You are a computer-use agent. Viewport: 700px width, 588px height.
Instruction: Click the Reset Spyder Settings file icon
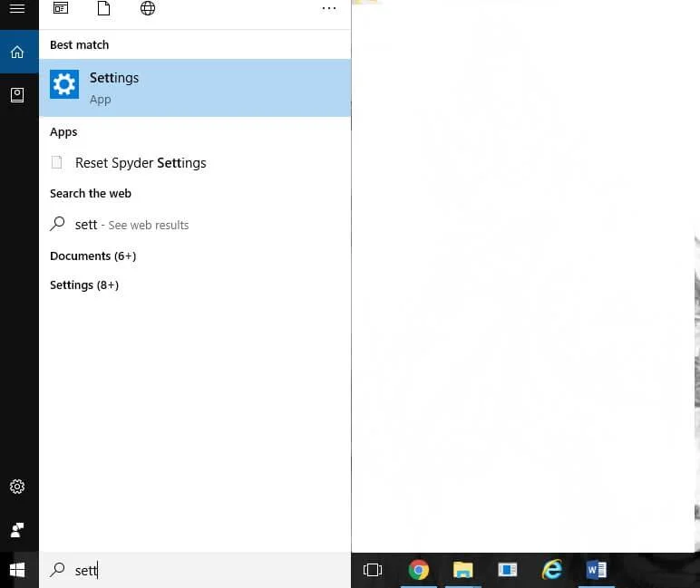point(57,162)
